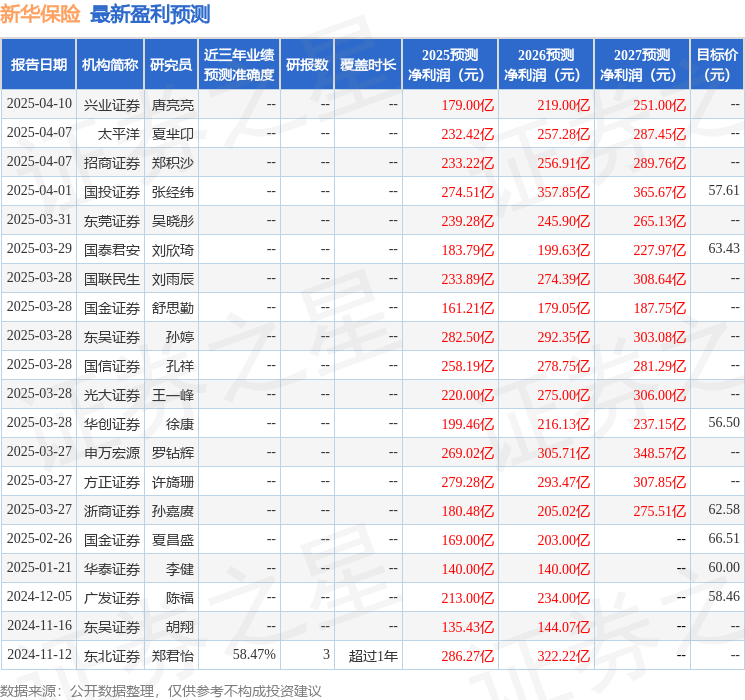Click the 国信证券 institution cell

pos(112,366)
